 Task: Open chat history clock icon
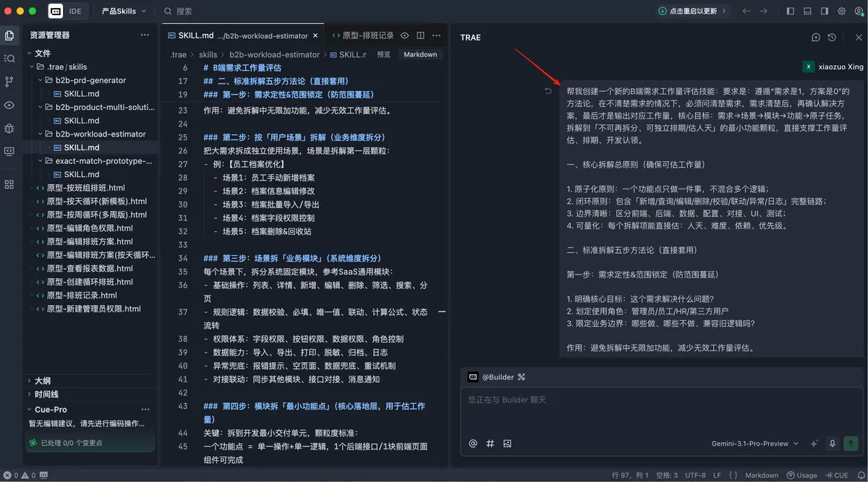point(832,38)
